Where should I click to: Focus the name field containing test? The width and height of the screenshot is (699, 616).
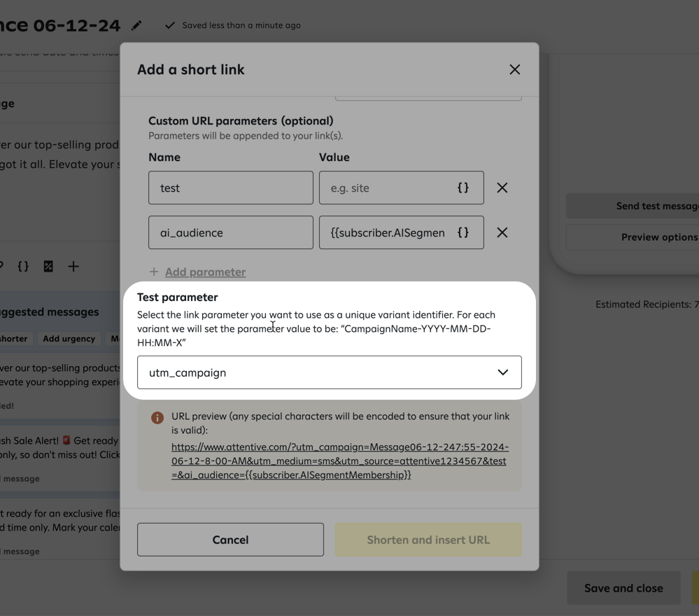231,188
